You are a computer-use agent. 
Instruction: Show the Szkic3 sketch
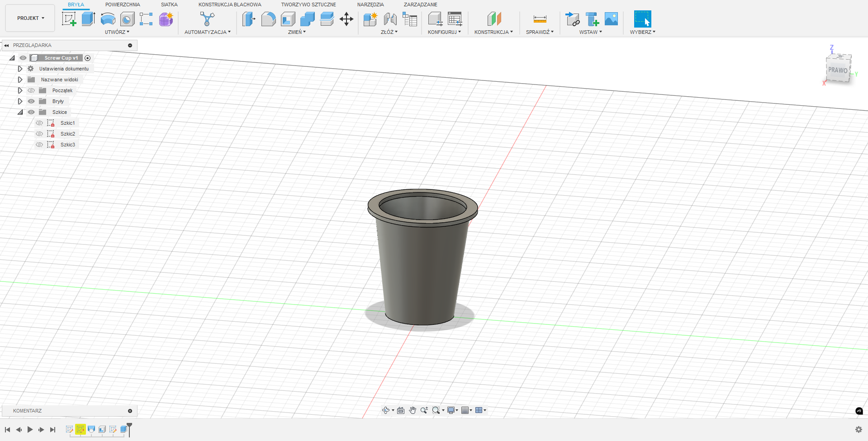click(x=39, y=145)
